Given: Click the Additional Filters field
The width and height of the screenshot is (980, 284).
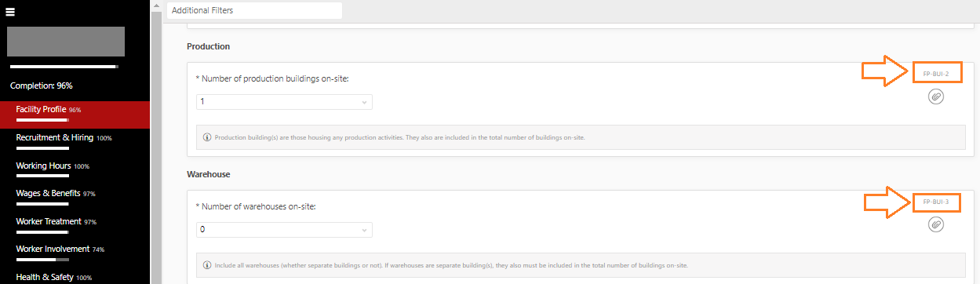Looking at the screenshot, I should [254, 11].
